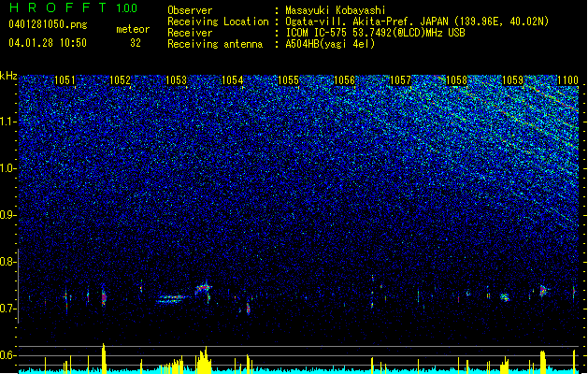Click the yellow power peak cluster near 1054
The height and width of the screenshot is (374, 588).
tap(204, 359)
